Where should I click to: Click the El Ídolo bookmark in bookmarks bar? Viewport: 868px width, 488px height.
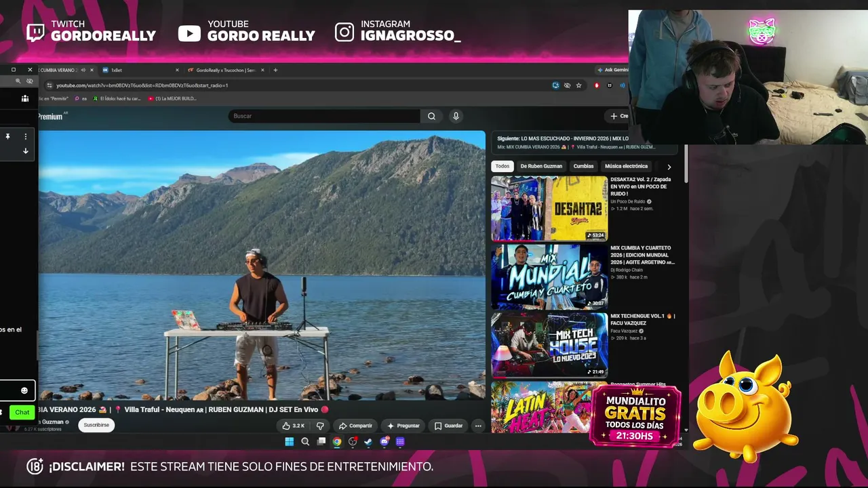coord(117,98)
